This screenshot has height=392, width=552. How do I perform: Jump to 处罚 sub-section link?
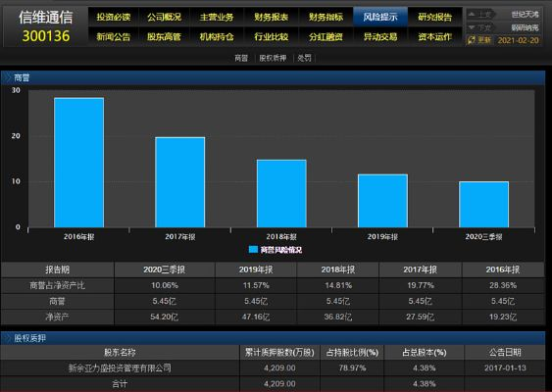click(305, 58)
